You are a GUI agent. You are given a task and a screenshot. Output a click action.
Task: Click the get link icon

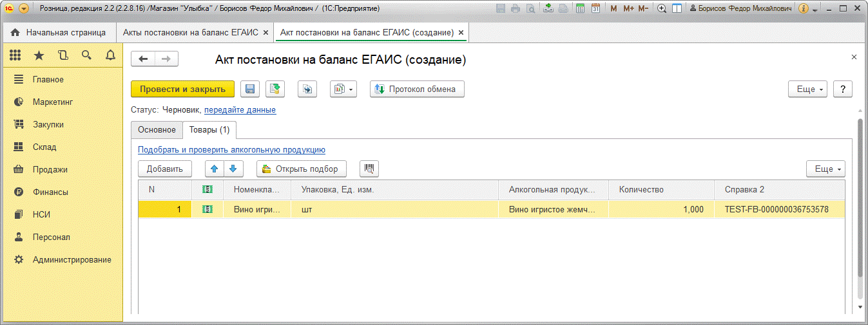[548, 8]
